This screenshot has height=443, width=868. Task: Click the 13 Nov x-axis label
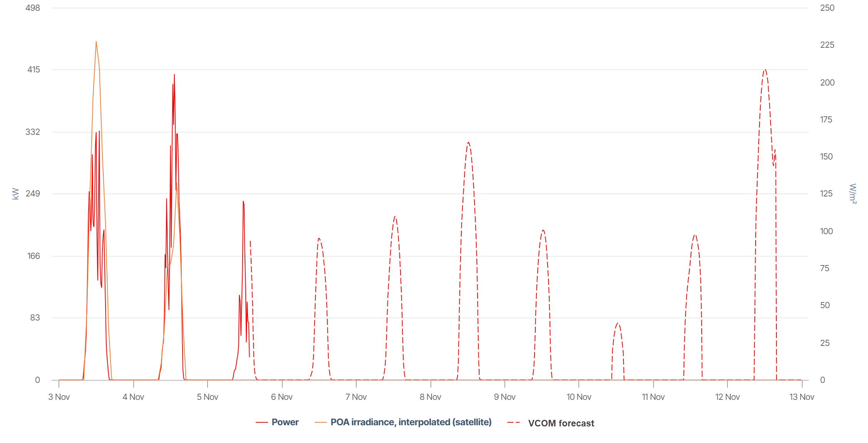[x=802, y=397]
